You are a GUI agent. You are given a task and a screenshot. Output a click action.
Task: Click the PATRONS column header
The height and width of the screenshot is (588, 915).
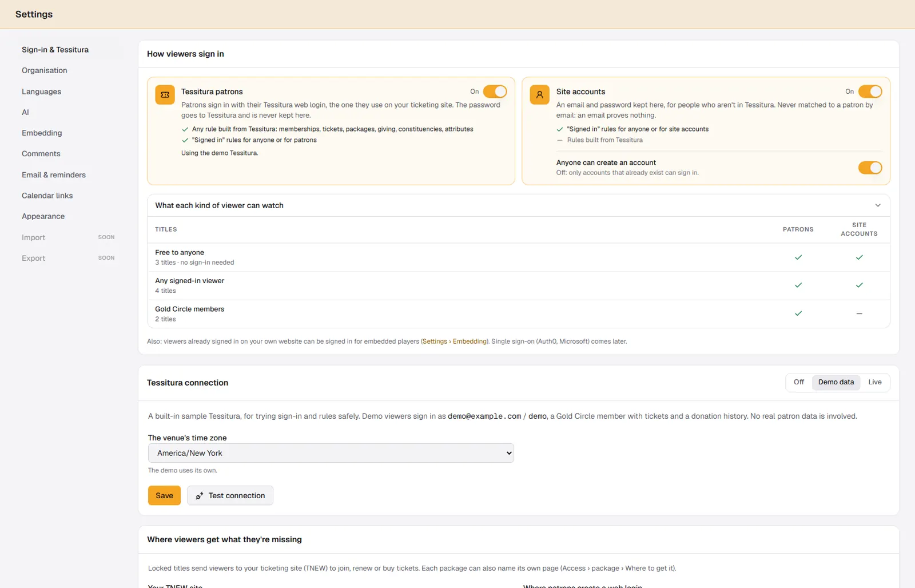[798, 229]
